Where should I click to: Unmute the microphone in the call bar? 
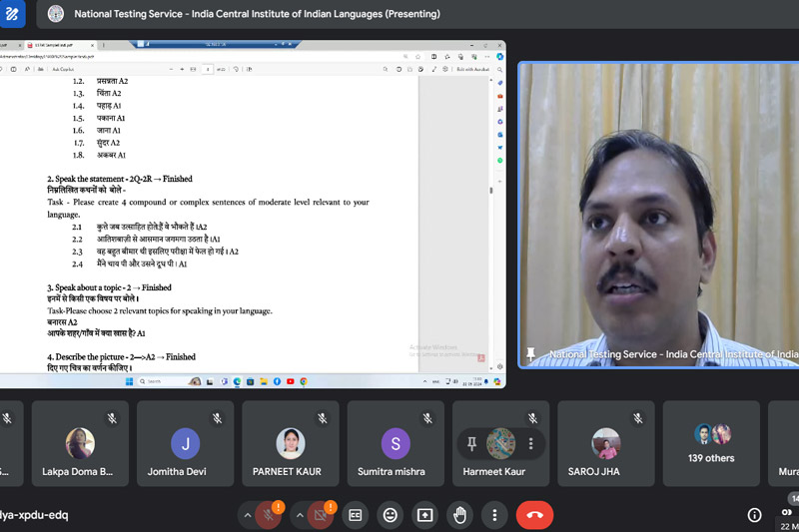268,515
